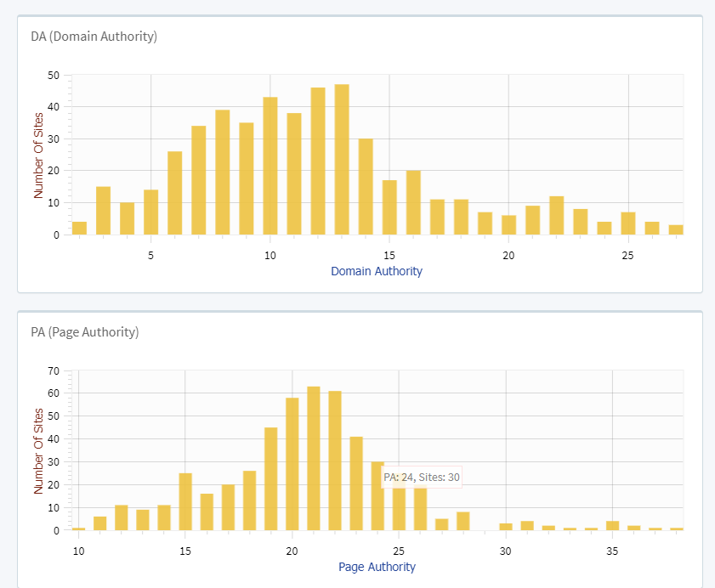Click the Page Authority bar at value 20
715x588 pixels.
(292, 464)
